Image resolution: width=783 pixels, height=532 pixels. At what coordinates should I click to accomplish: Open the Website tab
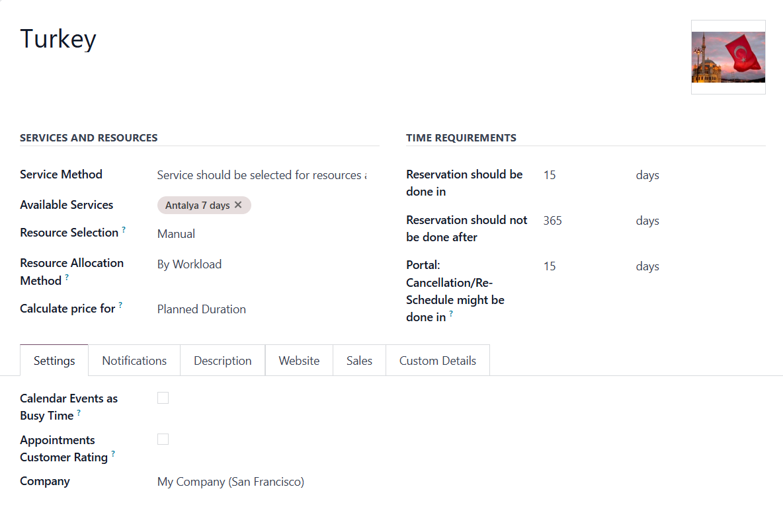[x=299, y=360]
